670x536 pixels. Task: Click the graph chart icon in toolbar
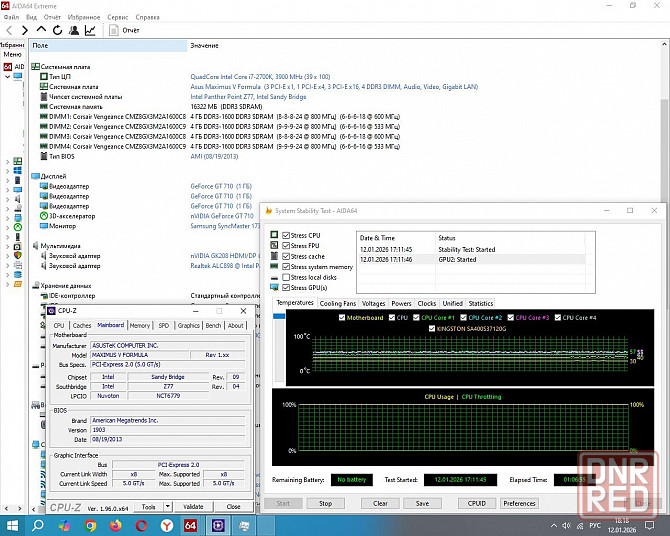tap(90, 30)
